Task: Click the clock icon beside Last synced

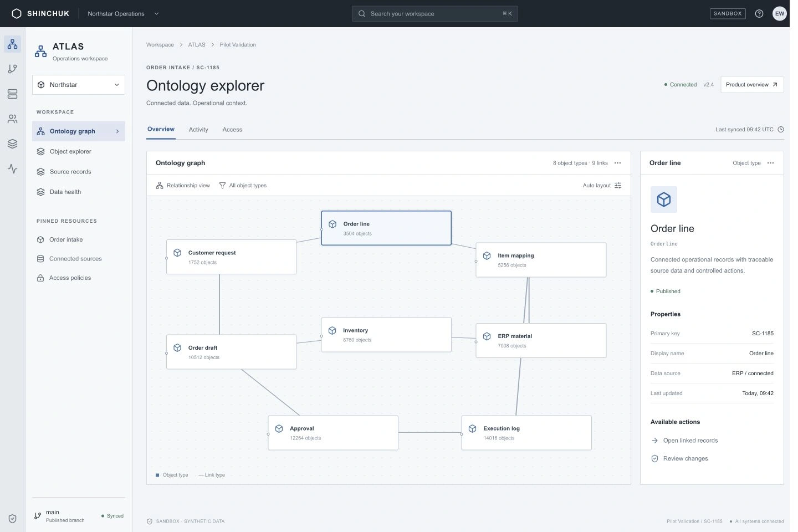Action: pos(781,130)
